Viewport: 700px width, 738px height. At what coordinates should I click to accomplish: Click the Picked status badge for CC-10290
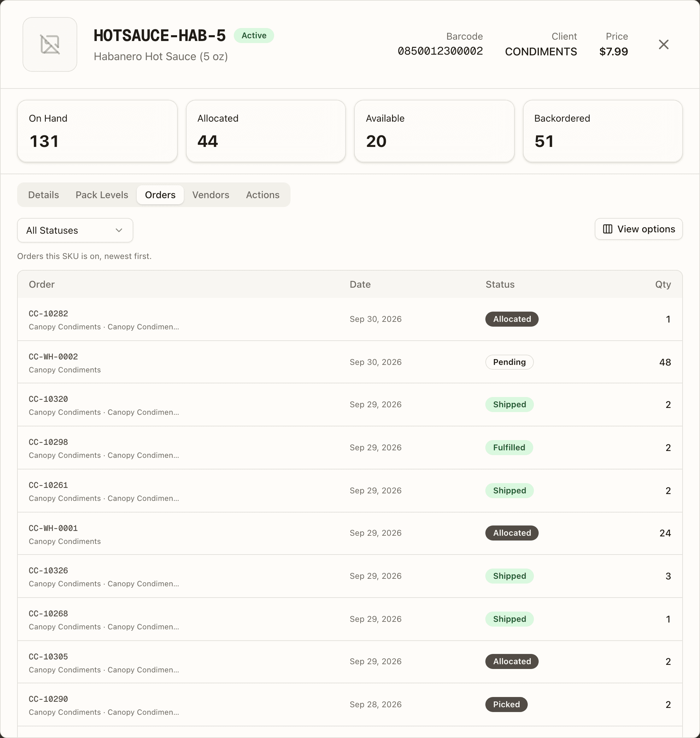point(506,705)
